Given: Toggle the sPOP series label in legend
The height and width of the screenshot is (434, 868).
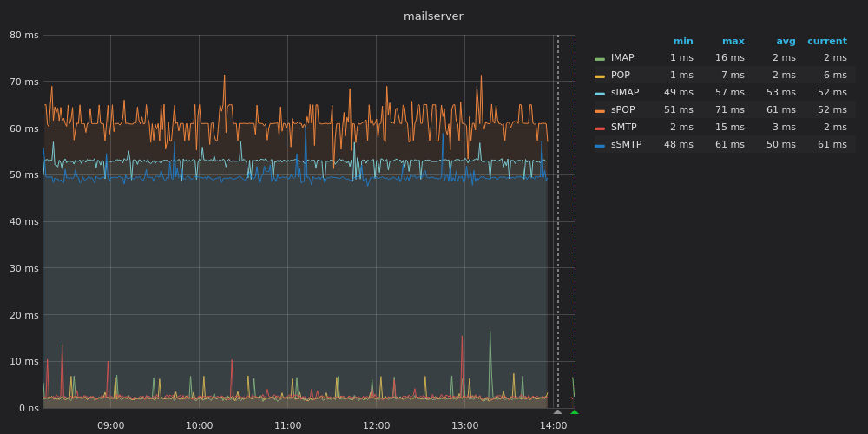Looking at the screenshot, I should (622, 109).
